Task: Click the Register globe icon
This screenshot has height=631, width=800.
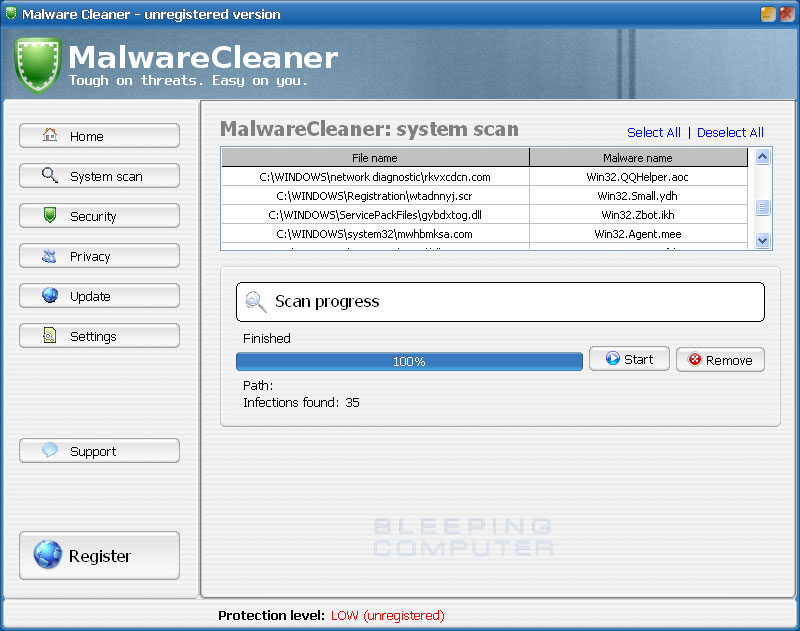Action: tap(47, 556)
